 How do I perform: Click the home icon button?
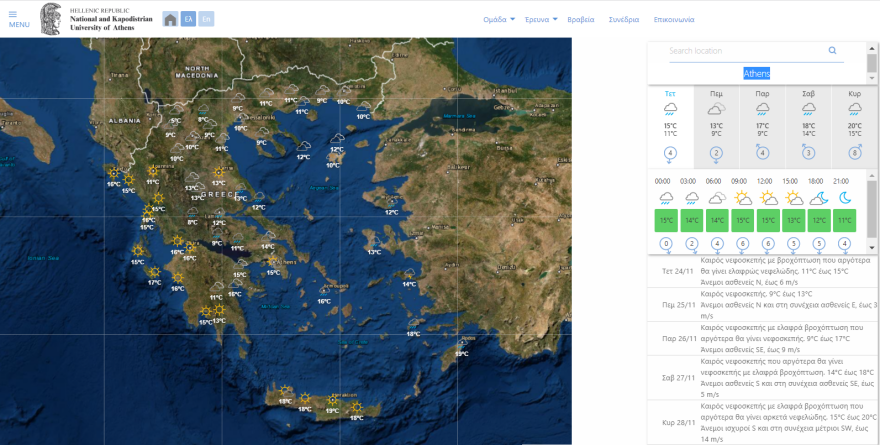click(170, 19)
